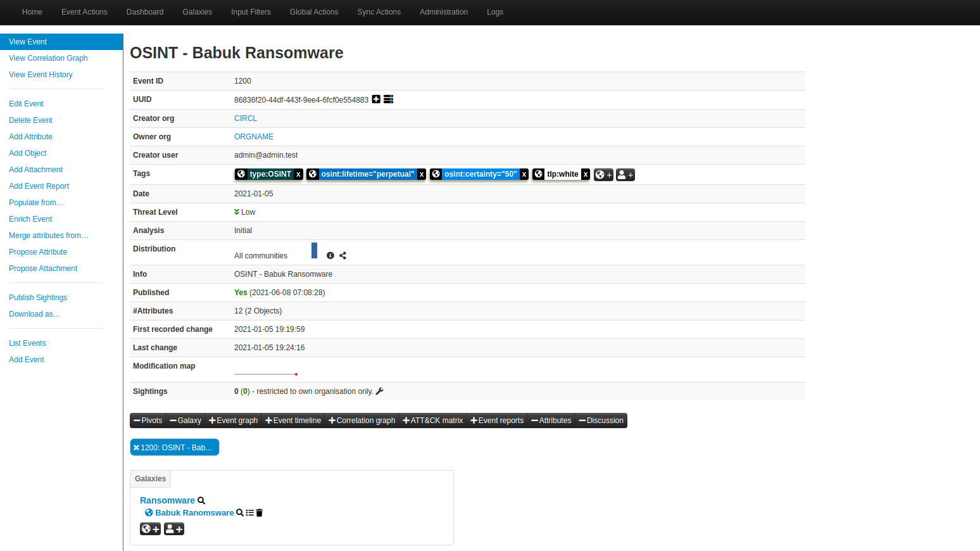This screenshot has height=551, width=980.
Task: Toggle the Event timeline section
Action: 293,421
